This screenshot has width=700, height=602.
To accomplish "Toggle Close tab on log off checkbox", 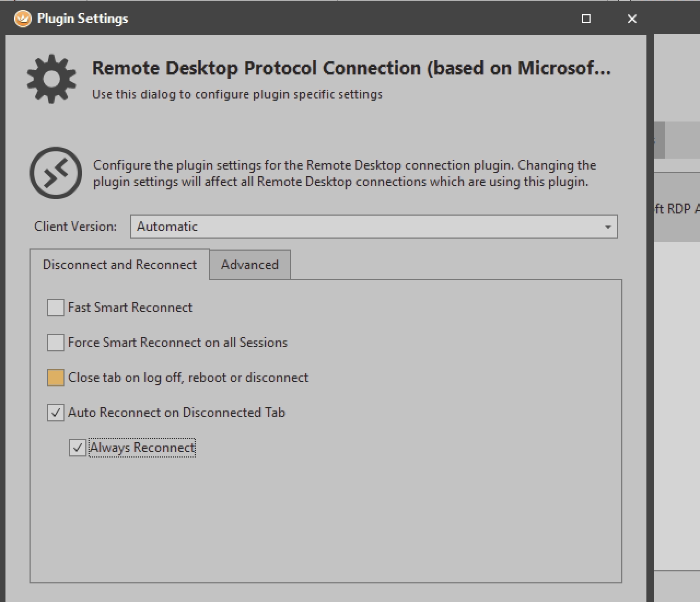I will click(56, 378).
